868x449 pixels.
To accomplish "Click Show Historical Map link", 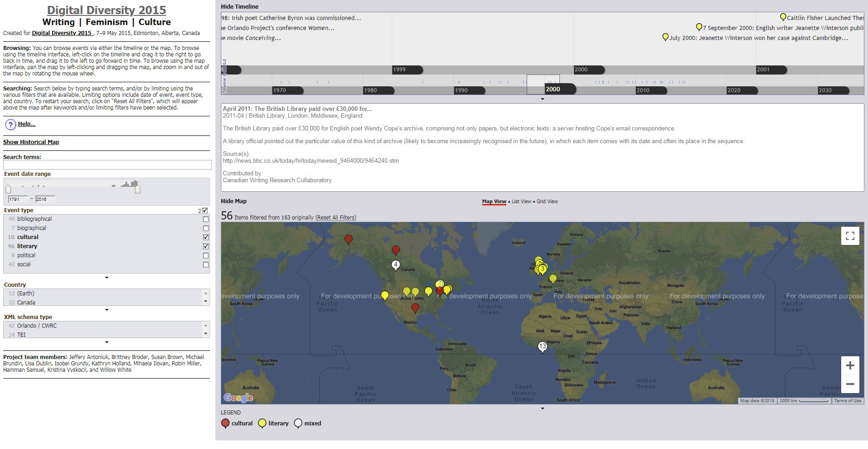I will (31, 142).
